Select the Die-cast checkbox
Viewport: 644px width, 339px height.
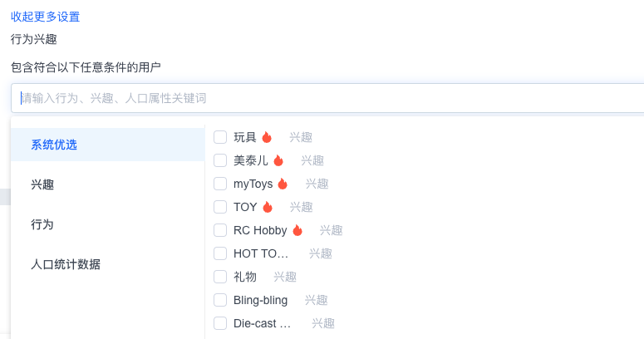point(220,323)
